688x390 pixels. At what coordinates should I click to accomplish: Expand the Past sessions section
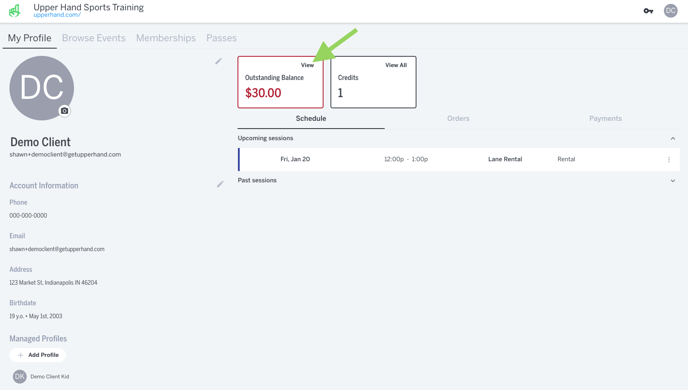click(673, 181)
